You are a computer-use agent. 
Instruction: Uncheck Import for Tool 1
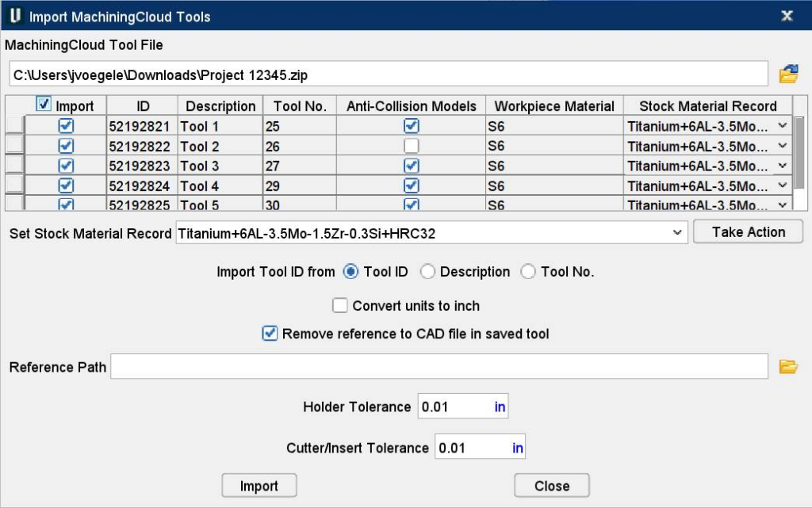pyautogui.click(x=66, y=126)
